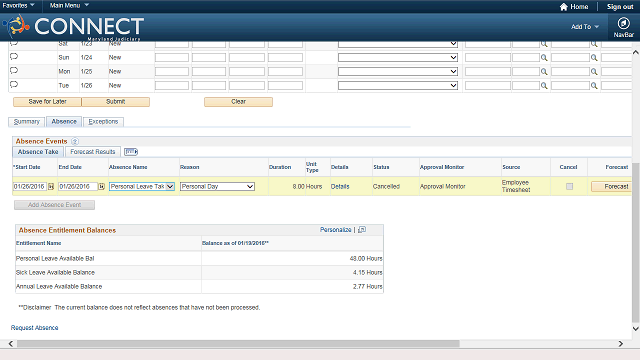Click the Submit button
The width and height of the screenshot is (640, 360).
pyautogui.click(x=116, y=102)
